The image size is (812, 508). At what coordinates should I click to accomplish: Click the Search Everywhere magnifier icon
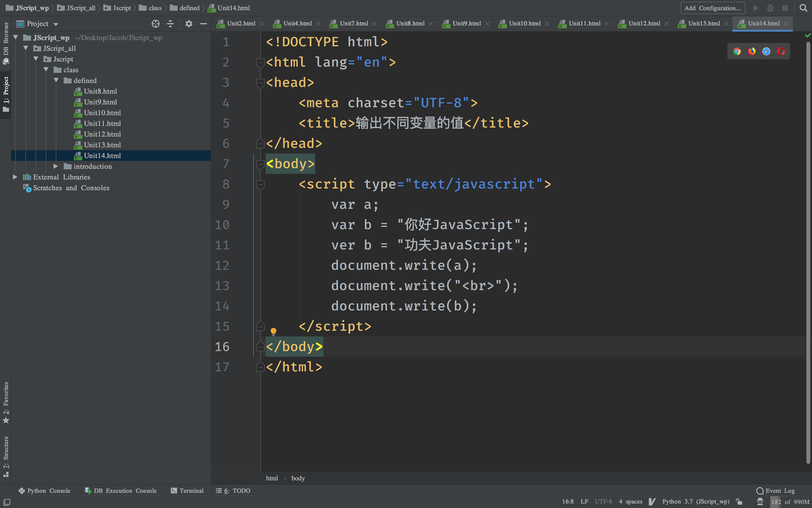pos(803,8)
